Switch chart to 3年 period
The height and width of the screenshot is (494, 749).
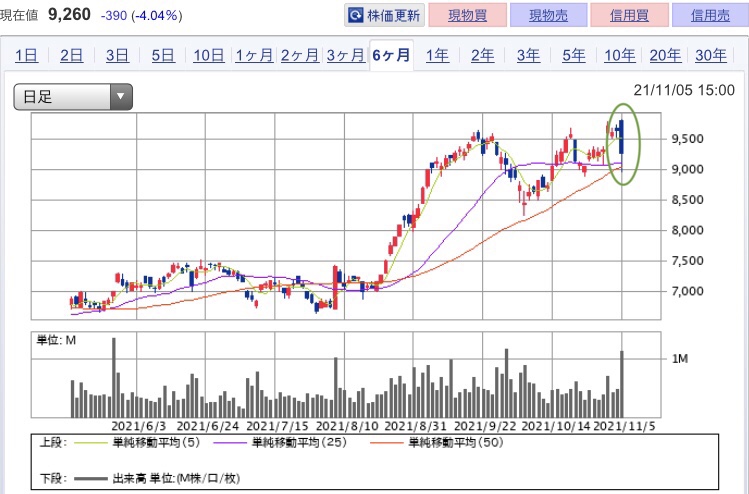pos(528,55)
